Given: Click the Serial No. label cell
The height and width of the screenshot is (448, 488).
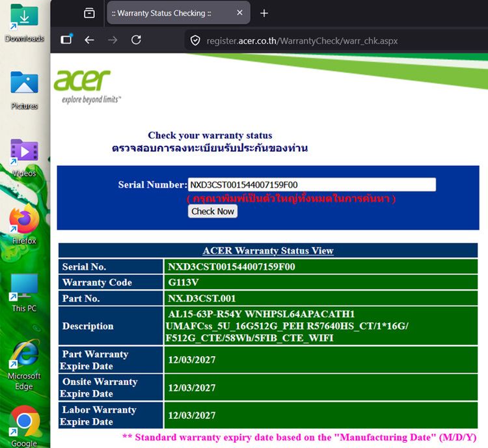Looking at the screenshot, I should [x=111, y=267].
